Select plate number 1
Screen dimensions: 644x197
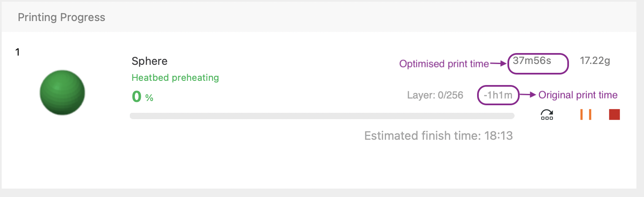[x=18, y=53]
